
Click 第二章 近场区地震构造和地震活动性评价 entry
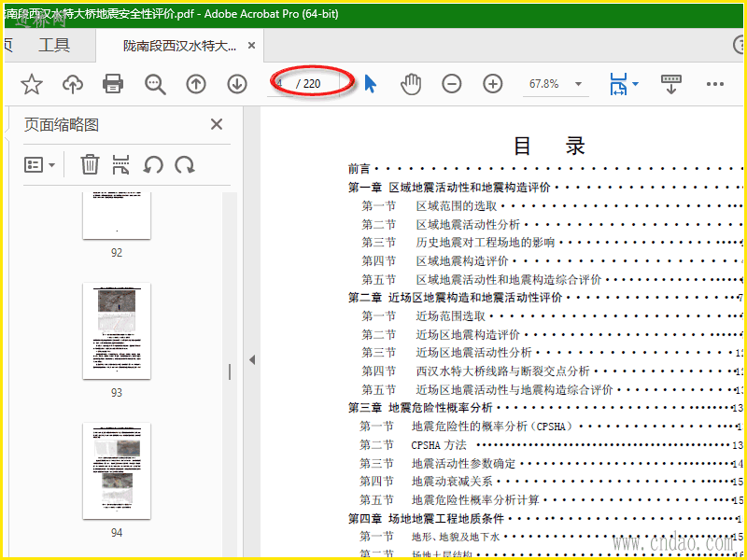click(455, 298)
